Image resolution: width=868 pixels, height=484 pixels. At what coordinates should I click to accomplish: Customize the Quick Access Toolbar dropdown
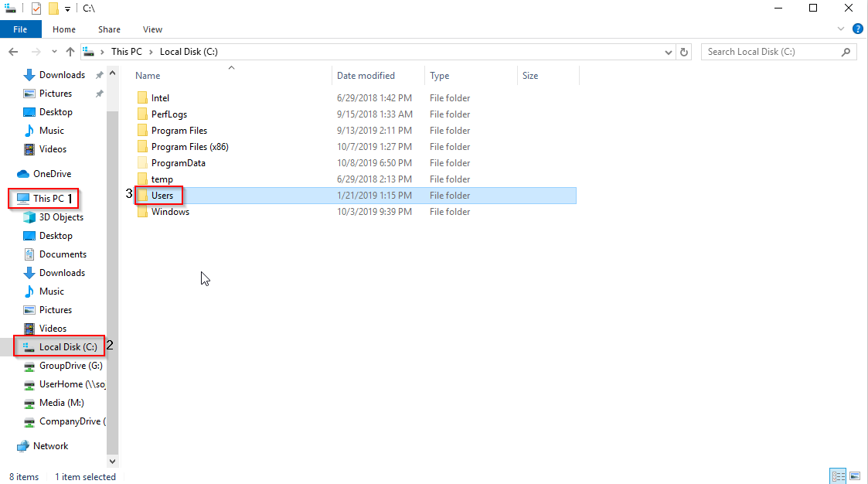point(68,8)
